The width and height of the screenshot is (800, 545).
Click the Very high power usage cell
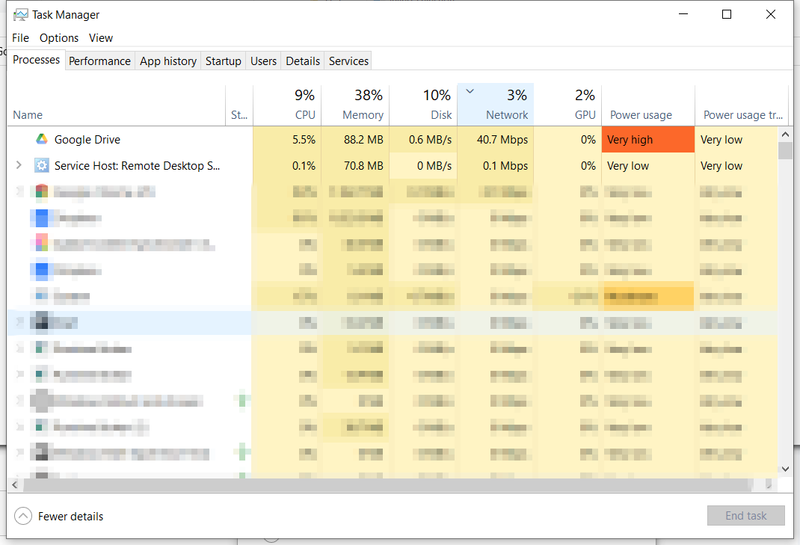click(x=648, y=139)
